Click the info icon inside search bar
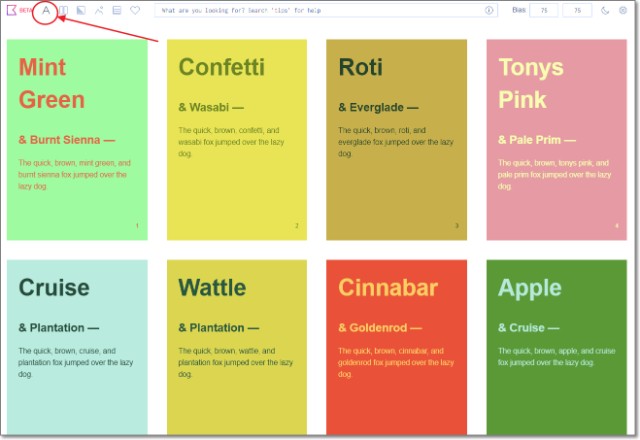 coord(489,10)
